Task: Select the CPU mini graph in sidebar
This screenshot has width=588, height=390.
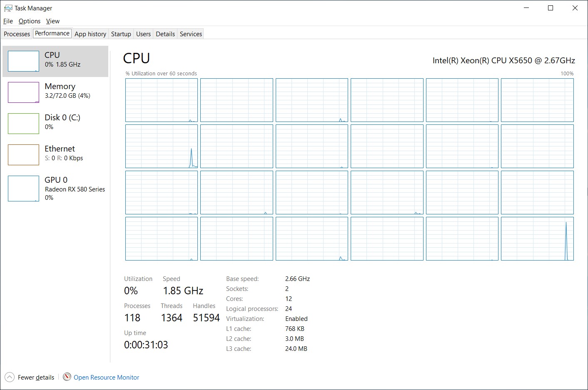Action: click(x=23, y=61)
